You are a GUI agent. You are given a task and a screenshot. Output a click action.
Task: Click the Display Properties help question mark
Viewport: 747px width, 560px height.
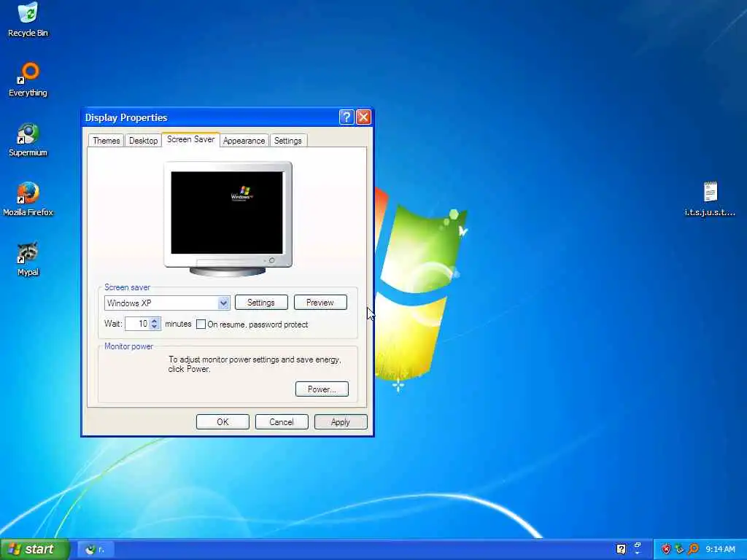pos(347,117)
